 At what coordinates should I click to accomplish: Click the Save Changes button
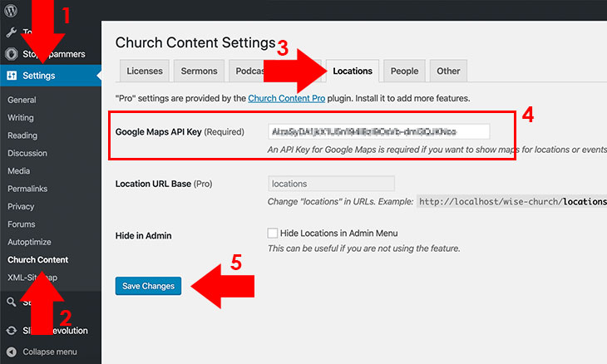point(148,286)
